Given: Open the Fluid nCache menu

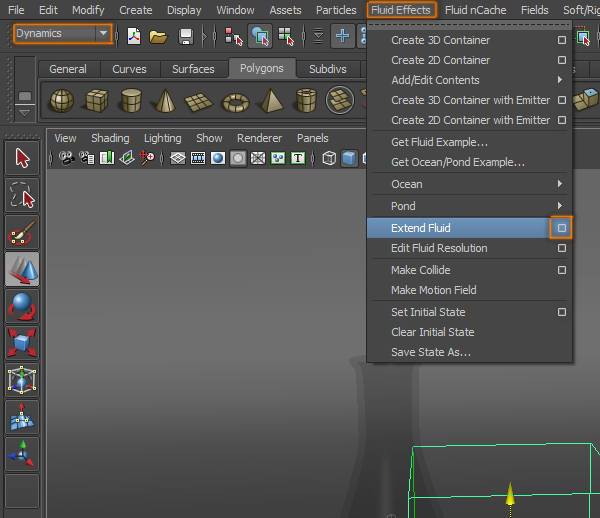Looking at the screenshot, I should (x=476, y=10).
